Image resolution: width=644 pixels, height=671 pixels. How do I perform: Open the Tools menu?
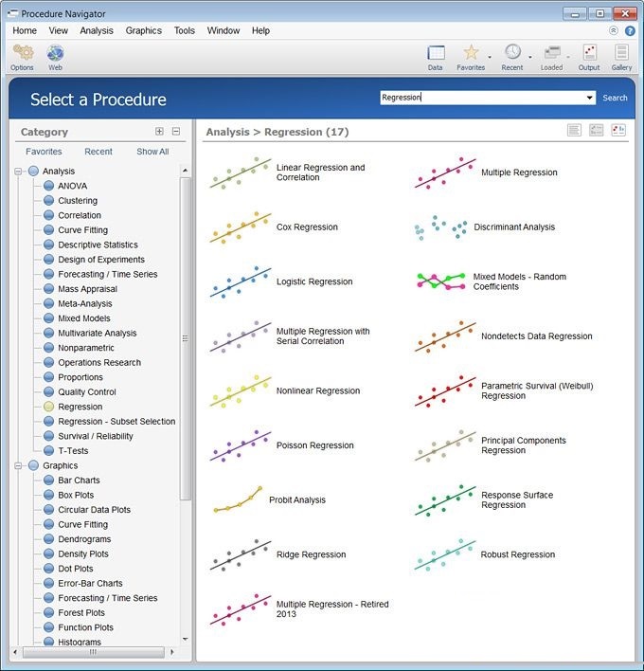pyautogui.click(x=185, y=31)
